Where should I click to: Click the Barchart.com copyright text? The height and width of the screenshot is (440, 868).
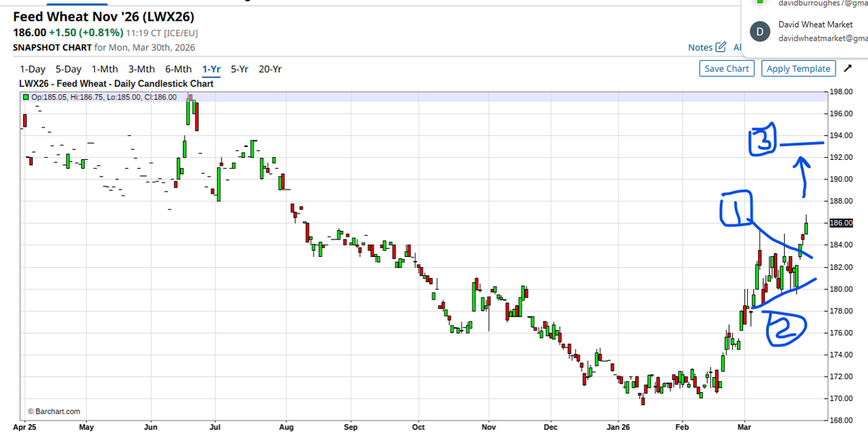(54, 411)
